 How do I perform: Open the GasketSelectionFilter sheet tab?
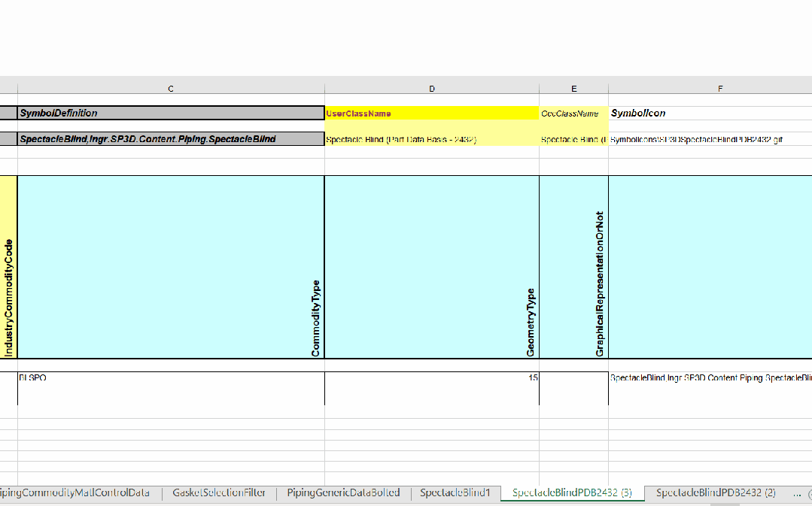[219, 493]
